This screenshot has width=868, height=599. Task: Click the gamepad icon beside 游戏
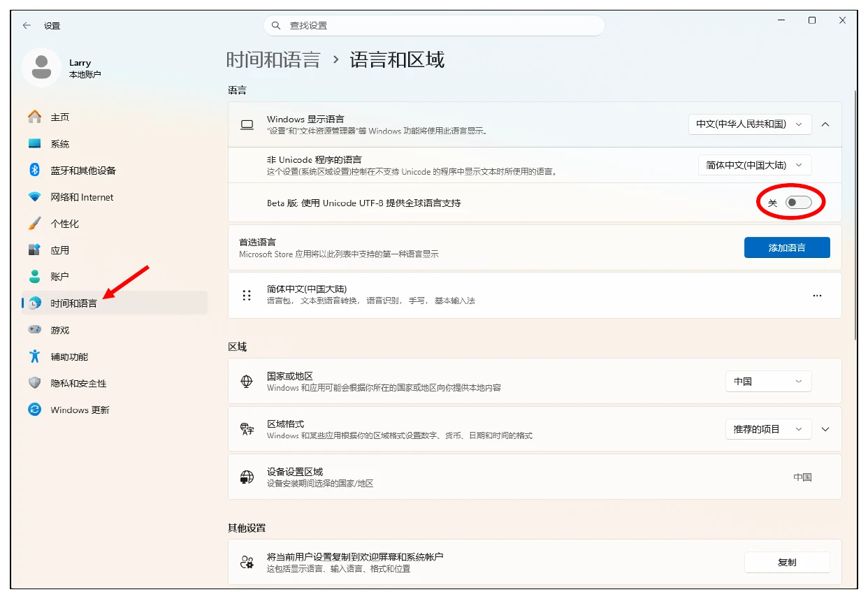[34, 329]
